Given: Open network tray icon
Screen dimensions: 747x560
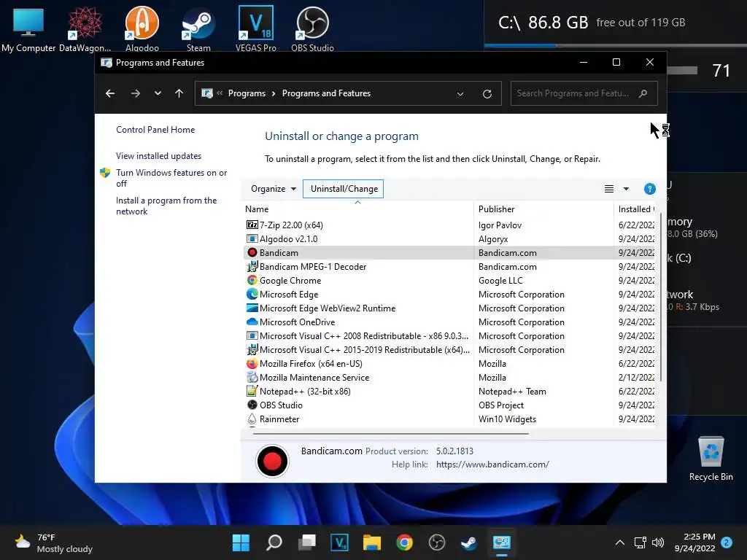Looking at the screenshot, I should (x=640, y=542).
